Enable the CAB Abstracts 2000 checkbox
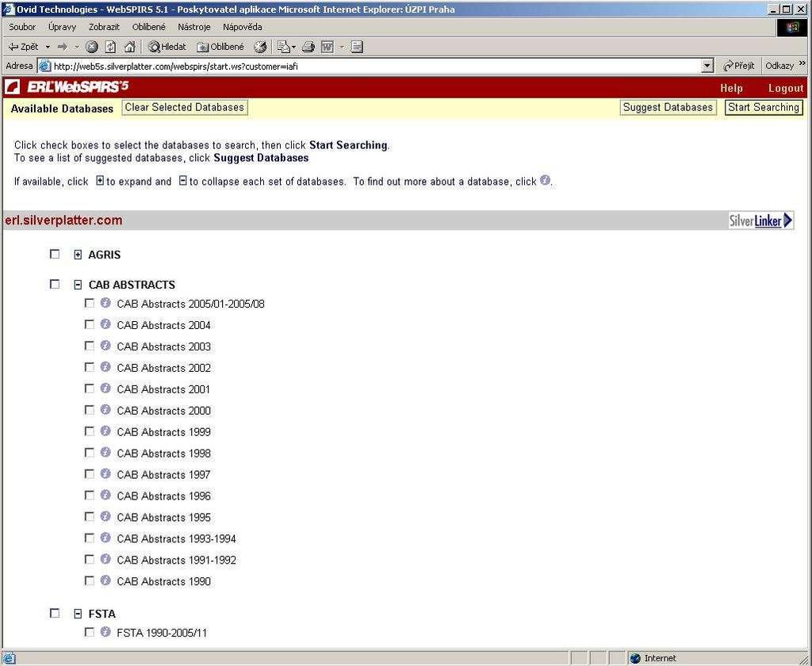The image size is (812, 666). (90, 410)
